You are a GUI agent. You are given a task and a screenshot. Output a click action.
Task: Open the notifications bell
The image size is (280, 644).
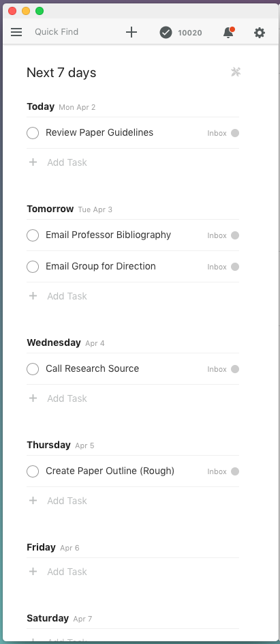pyautogui.click(x=228, y=33)
